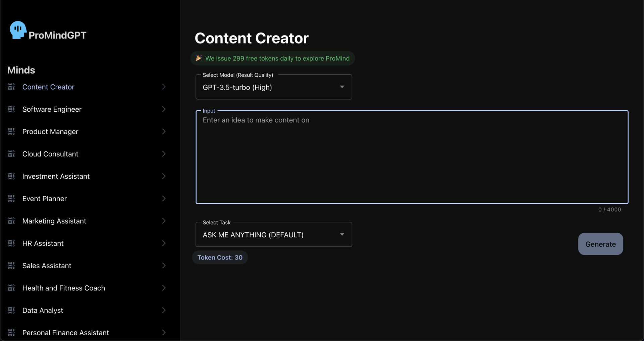The width and height of the screenshot is (644, 341).
Task: Expand the Investment Assistant chevron
Action: point(164,176)
